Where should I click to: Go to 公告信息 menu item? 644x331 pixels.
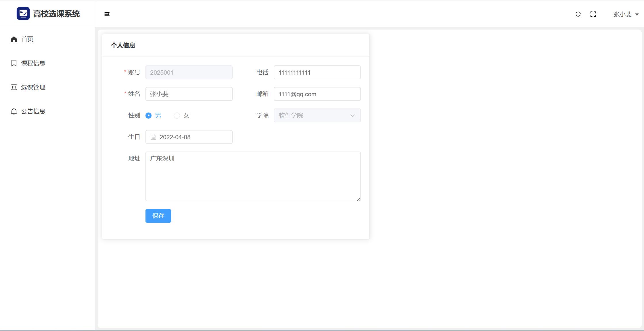[33, 111]
